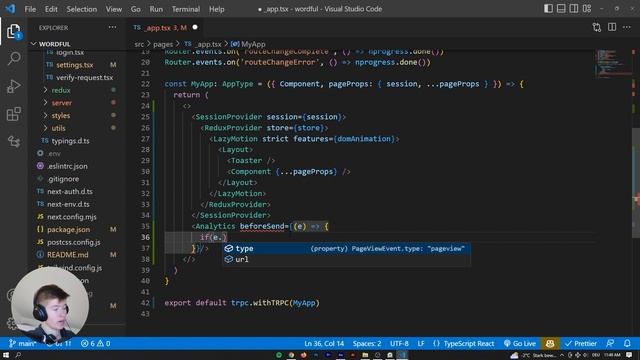Open settings.tsx in explorer

pyautogui.click(x=74, y=65)
